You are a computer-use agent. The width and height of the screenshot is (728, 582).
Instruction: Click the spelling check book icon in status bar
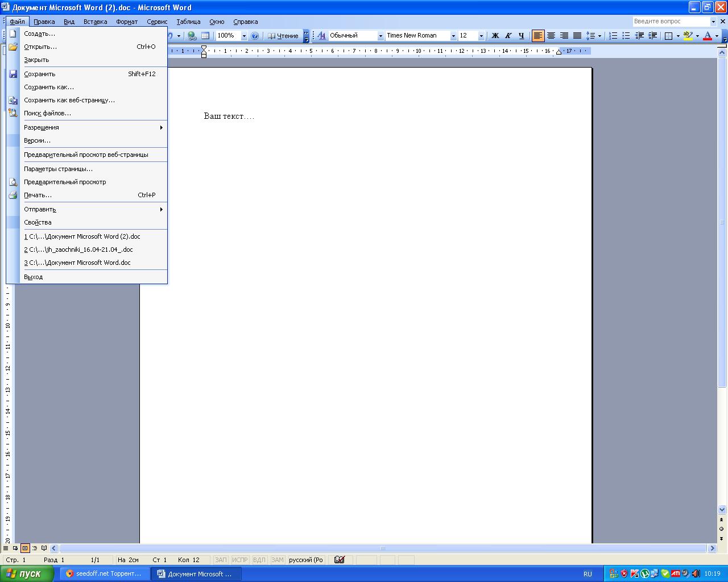tap(340, 560)
